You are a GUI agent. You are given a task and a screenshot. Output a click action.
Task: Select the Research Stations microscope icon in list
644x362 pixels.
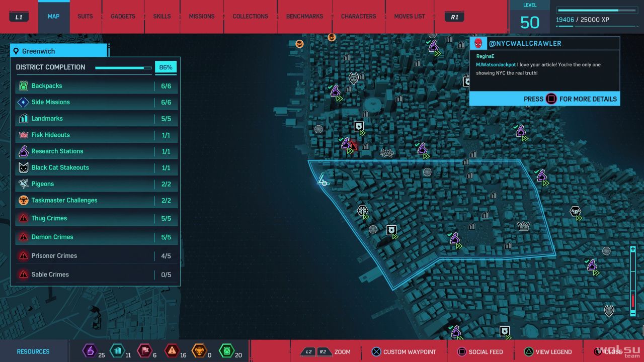(23, 151)
